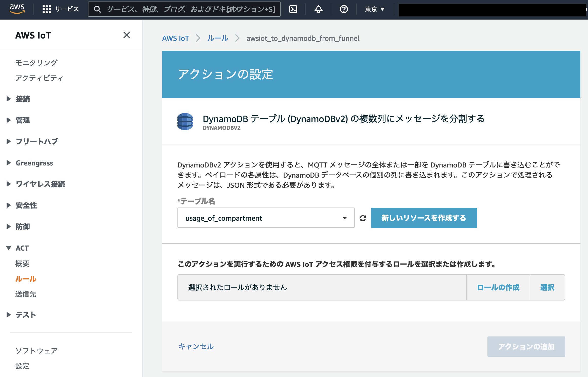This screenshot has height=377, width=588.
Task: Click the キャンセル link
Action: click(x=196, y=346)
